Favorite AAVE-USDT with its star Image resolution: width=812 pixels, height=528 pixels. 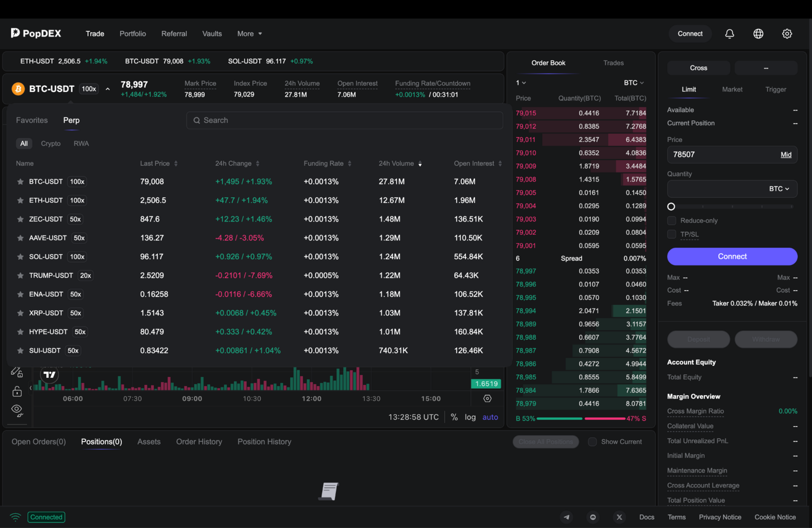tap(20, 238)
